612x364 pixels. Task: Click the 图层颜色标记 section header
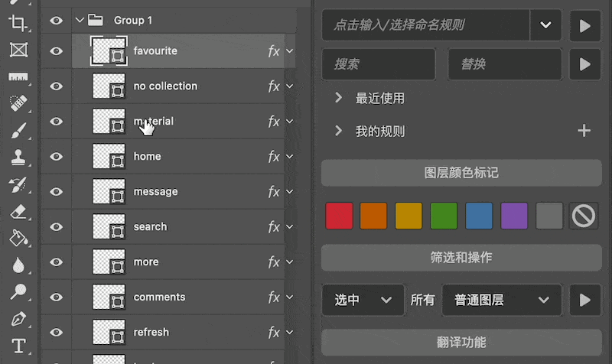(461, 173)
